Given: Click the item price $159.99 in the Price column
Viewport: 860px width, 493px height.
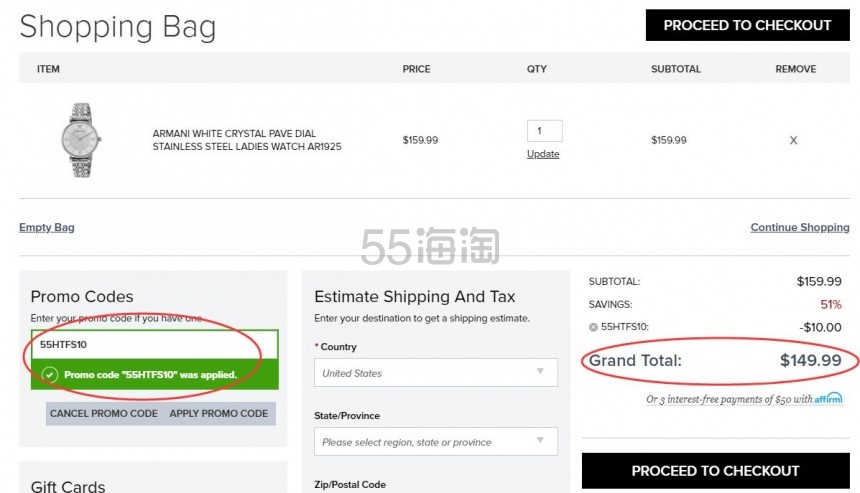Looking at the screenshot, I should (x=420, y=140).
